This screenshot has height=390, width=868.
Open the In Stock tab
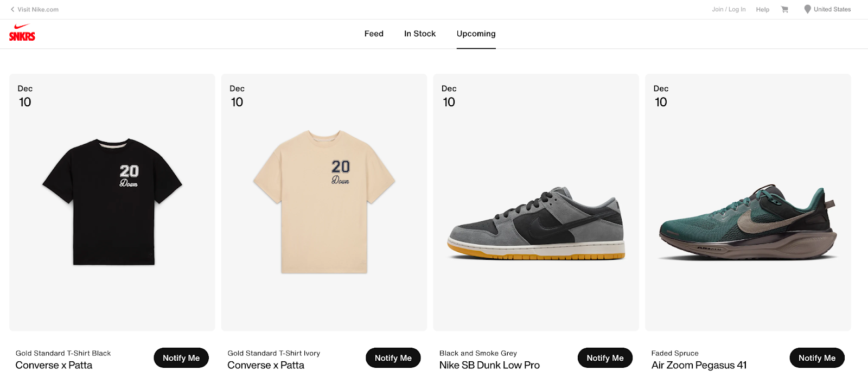coord(419,34)
